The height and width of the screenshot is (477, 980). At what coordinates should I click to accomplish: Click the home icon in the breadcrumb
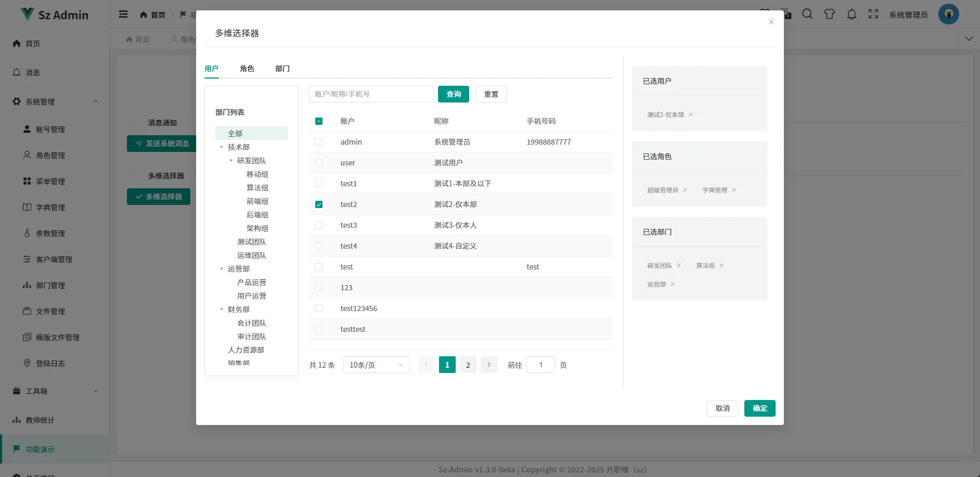click(x=144, y=14)
